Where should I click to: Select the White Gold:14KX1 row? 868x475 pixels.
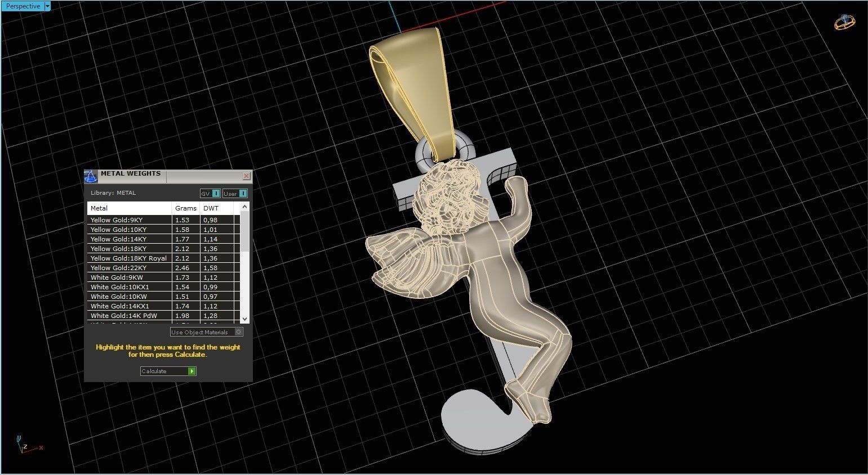click(163, 306)
